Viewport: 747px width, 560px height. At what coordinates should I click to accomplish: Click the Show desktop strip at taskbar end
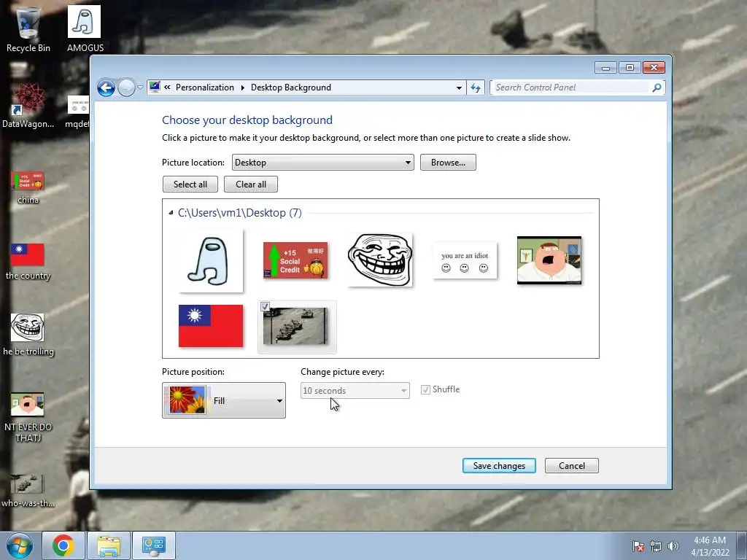(742, 545)
